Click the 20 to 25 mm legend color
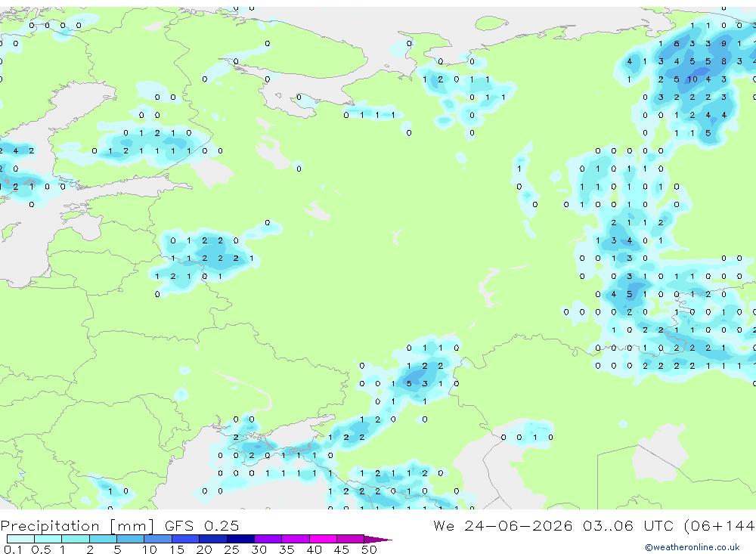This screenshot has width=756, height=554. click(x=212, y=539)
